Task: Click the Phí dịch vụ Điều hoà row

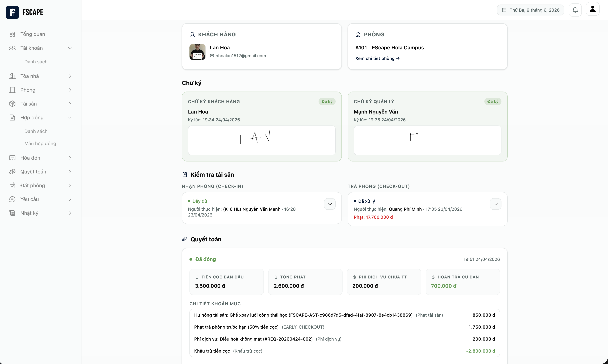Action: coord(345,339)
